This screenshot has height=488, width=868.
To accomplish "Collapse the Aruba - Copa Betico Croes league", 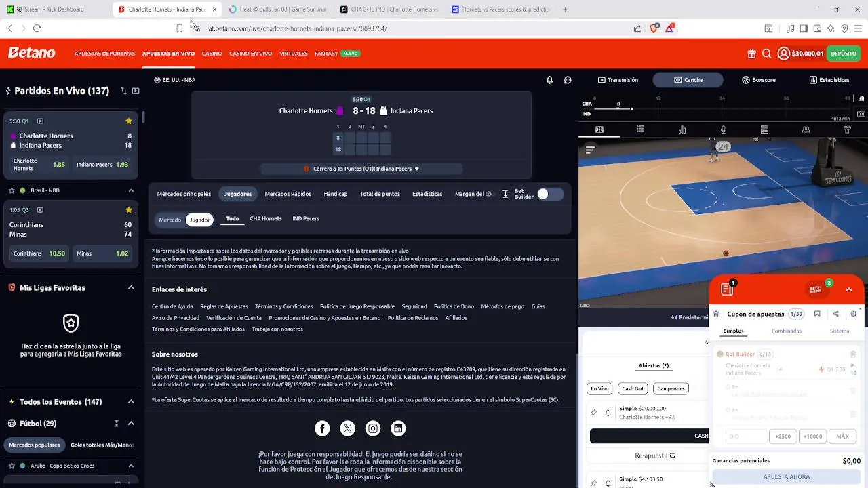I will coord(131,466).
